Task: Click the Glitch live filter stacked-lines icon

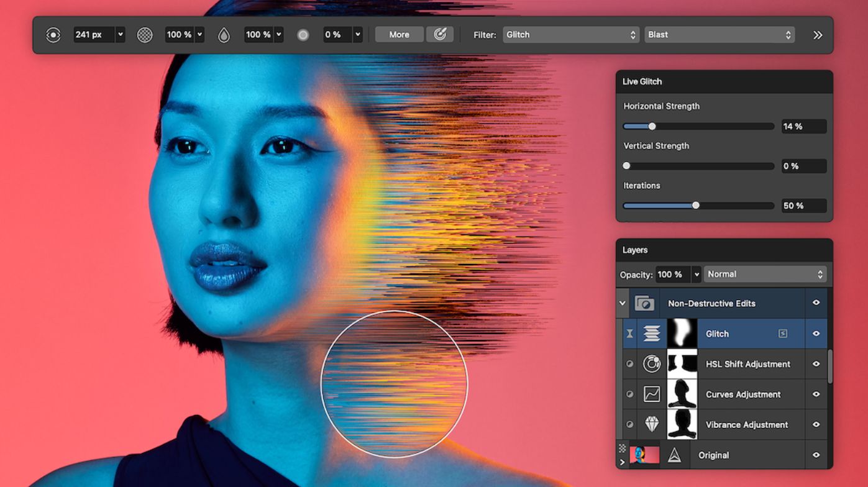Action: [651, 334]
